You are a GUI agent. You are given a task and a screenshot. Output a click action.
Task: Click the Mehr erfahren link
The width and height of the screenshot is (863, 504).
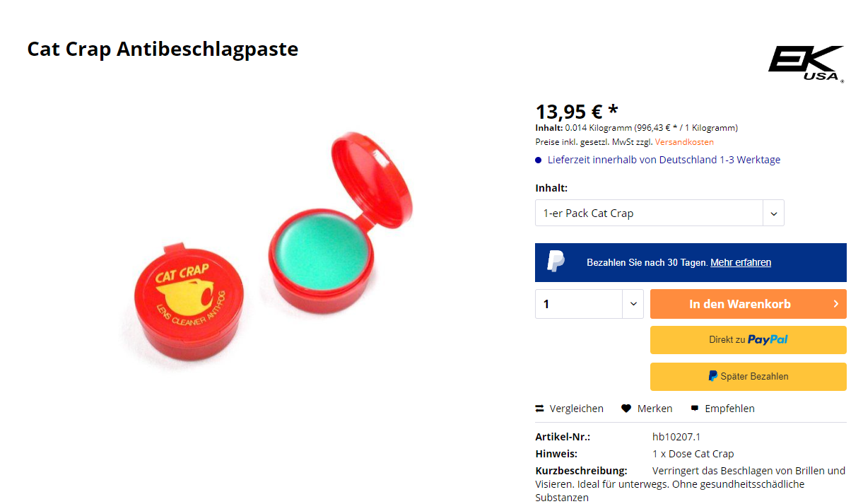741,262
